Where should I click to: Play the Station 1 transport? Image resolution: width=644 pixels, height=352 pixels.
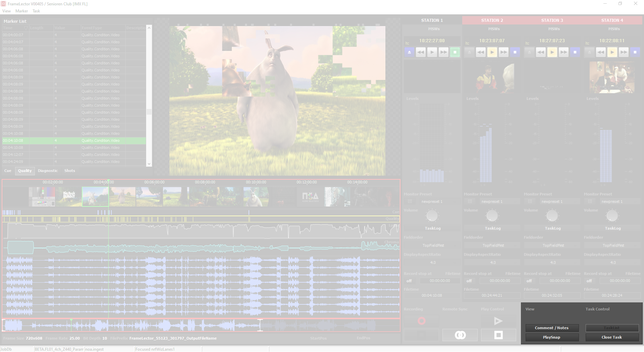point(432,52)
